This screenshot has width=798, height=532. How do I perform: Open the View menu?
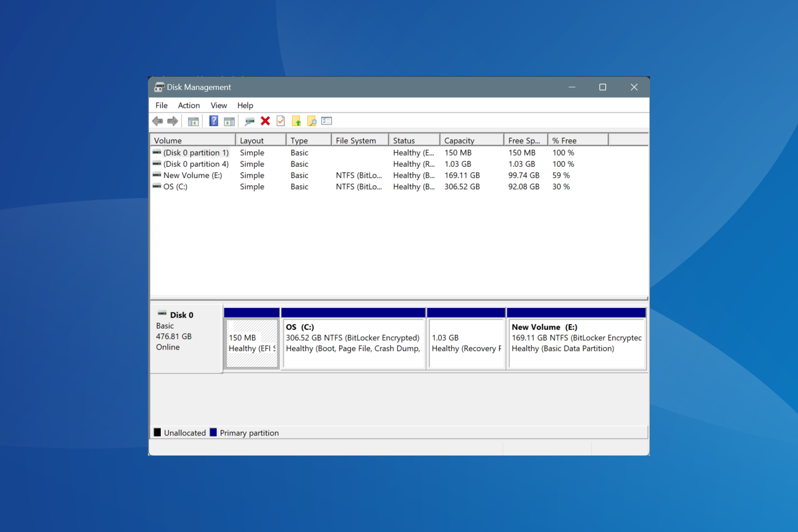click(219, 106)
